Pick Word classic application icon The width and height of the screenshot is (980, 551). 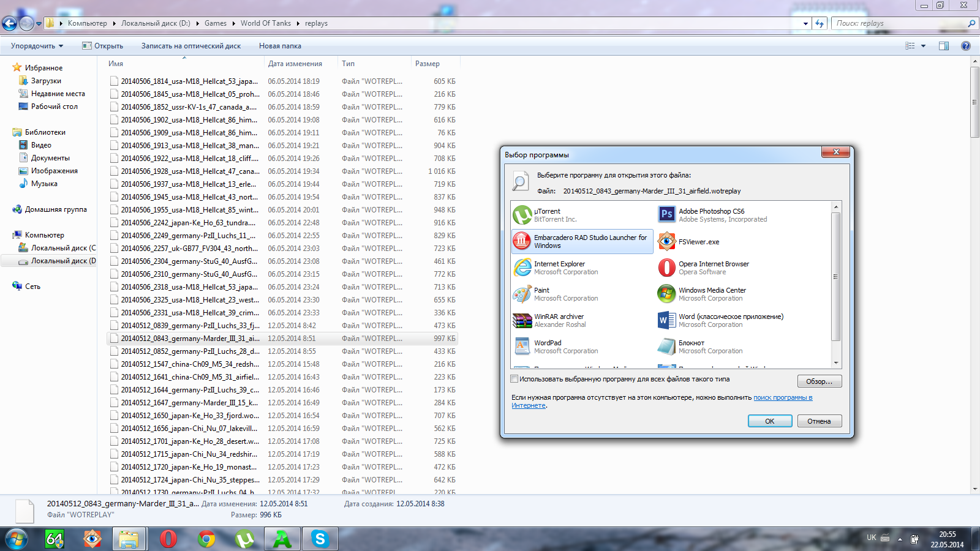[667, 320]
